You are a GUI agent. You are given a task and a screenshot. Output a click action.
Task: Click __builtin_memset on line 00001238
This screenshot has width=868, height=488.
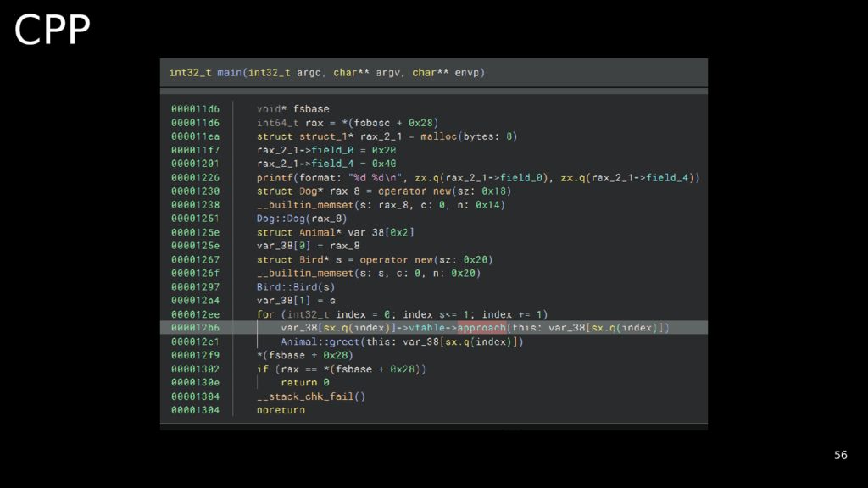point(298,205)
